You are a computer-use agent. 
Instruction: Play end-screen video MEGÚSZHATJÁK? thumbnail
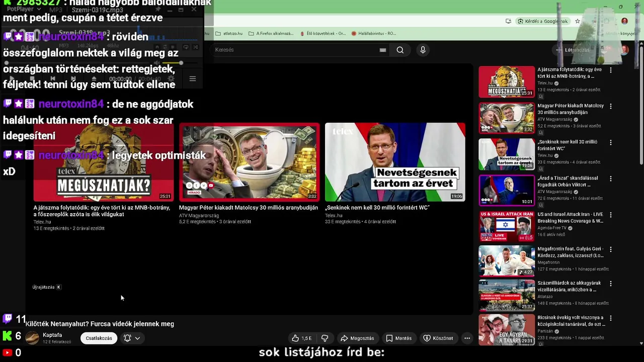(x=103, y=162)
